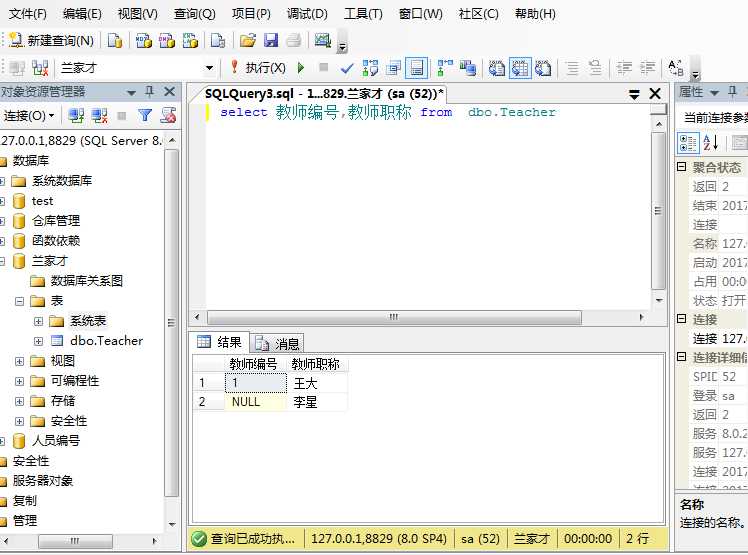Toggle include actual execution plan

445,68
